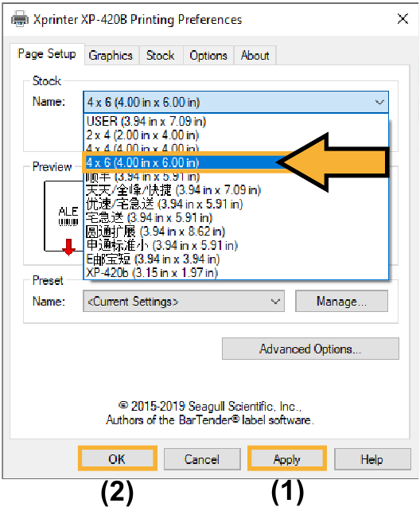The height and width of the screenshot is (507, 420).
Task: Click the barcode label preview thumbnail
Action: [x=64, y=216]
